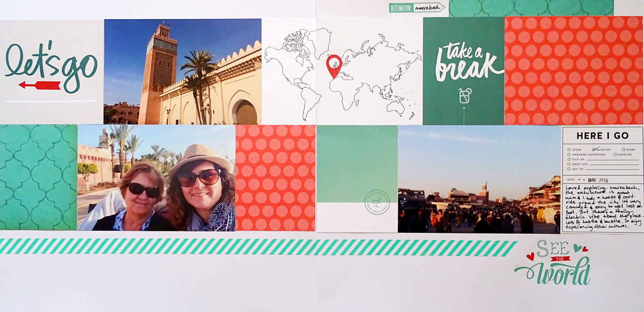Tick the Work checkbox
644x312 pixels.
pos(623,150)
